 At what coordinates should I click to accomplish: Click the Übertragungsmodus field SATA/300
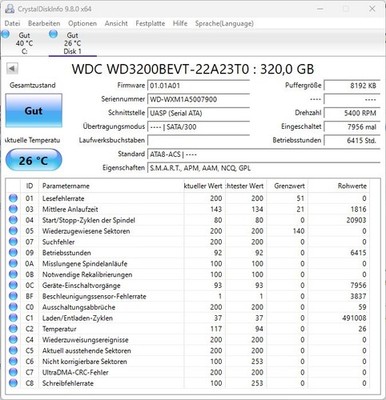click(198, 127)
